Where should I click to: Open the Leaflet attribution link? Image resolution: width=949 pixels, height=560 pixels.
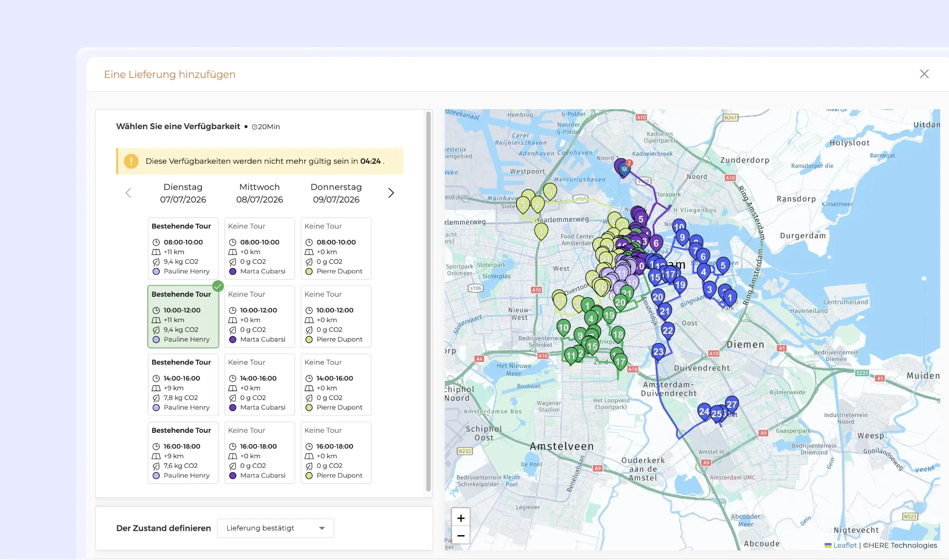tap(845, 545)
